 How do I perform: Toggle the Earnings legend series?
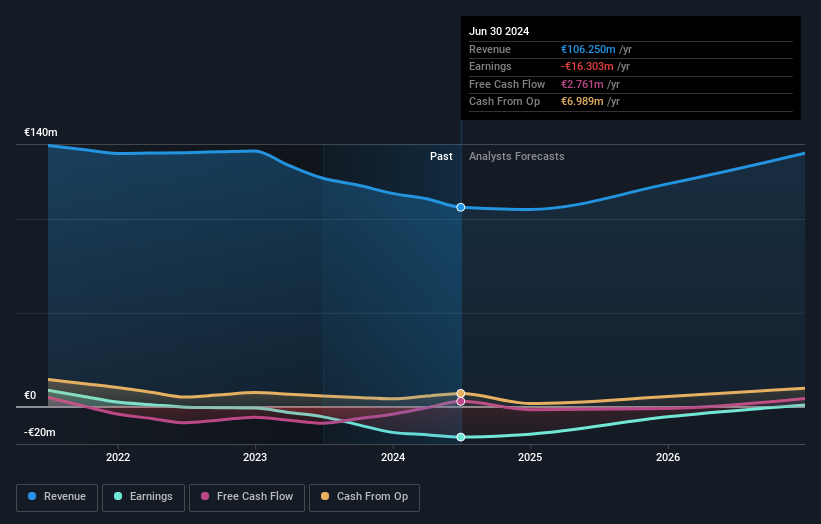click(x=143, y=497)
